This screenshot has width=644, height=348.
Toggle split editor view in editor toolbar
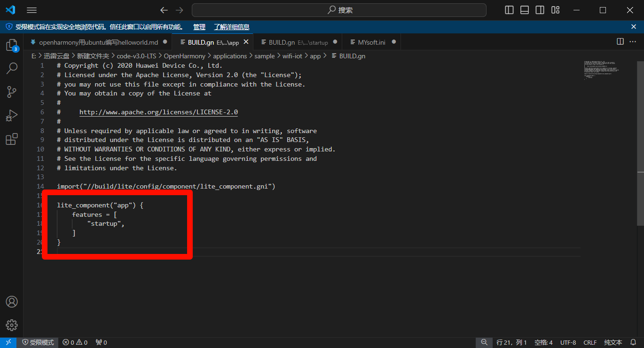click(620, 41)
